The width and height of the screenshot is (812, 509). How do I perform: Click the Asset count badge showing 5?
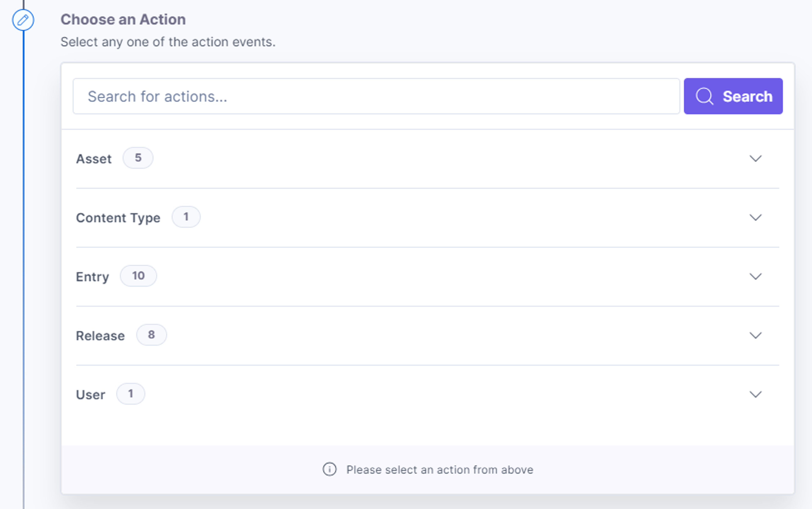(138, 158)
